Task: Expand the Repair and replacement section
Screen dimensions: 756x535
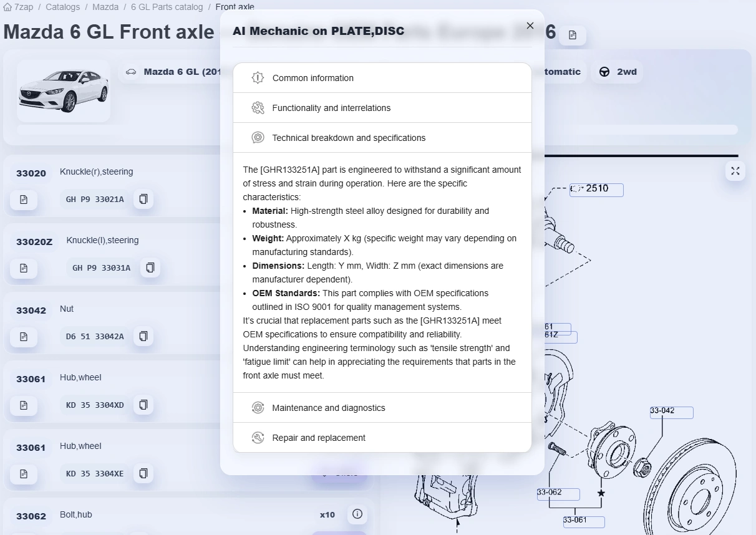Action: (x=382, y=438)
